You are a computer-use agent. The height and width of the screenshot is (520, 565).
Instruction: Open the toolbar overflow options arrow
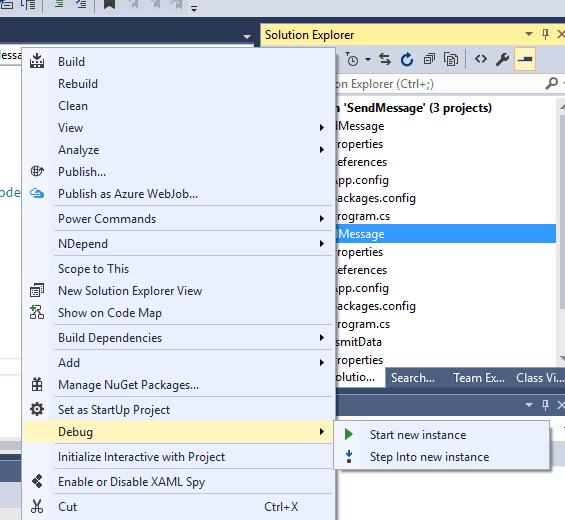pyautogui.click(x=194, y=9)
